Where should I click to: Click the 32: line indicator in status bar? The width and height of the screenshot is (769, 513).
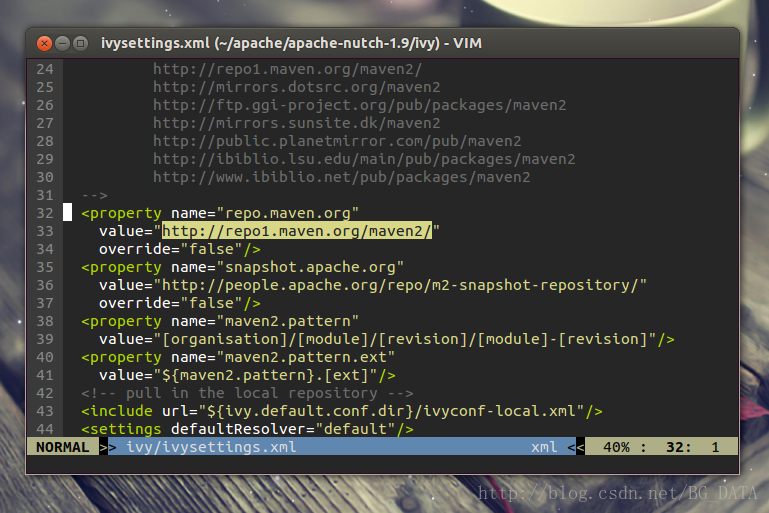click(679, 447)
